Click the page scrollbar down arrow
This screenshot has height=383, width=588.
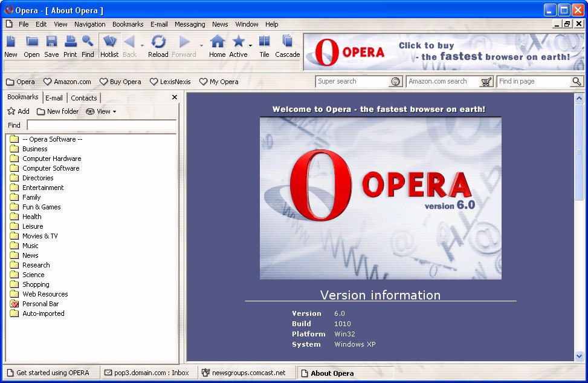(579, 356)
